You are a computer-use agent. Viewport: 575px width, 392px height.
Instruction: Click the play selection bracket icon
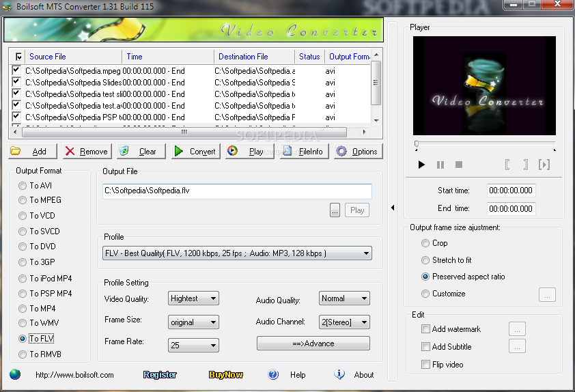tap(544, 165)
